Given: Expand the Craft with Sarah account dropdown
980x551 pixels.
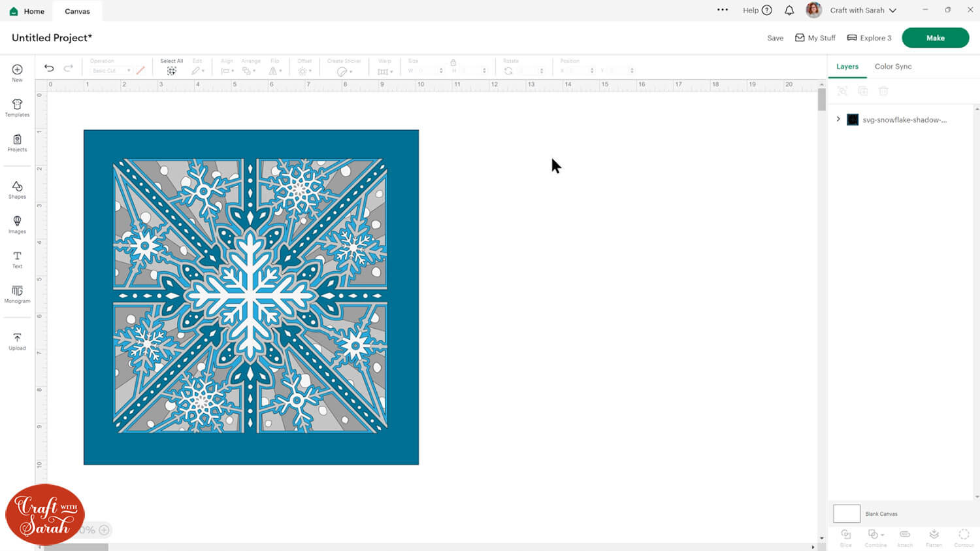Looking at the screenshot, I should 892,10.
